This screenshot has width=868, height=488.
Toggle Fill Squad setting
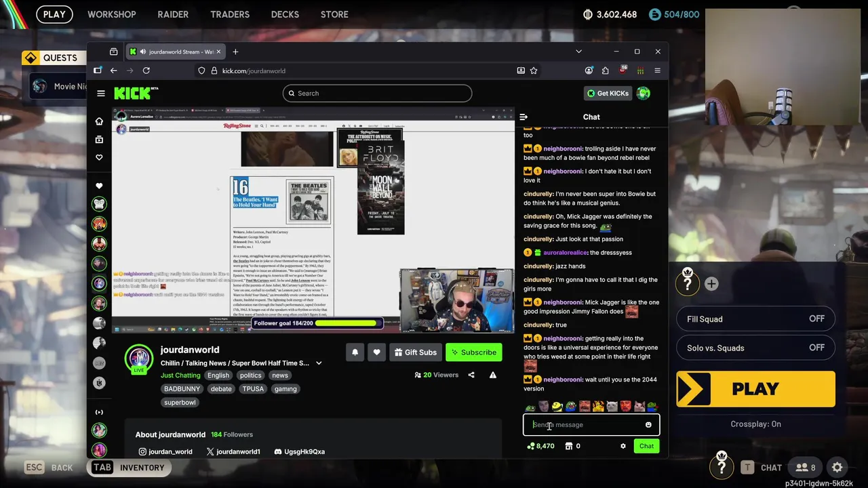tap(755, 319)
